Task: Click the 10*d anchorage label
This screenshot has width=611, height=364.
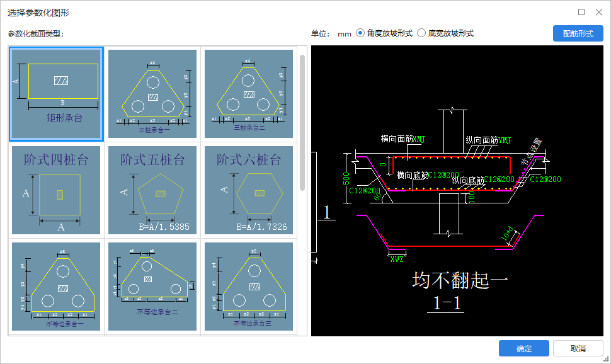Action: [x=507, y=233]
